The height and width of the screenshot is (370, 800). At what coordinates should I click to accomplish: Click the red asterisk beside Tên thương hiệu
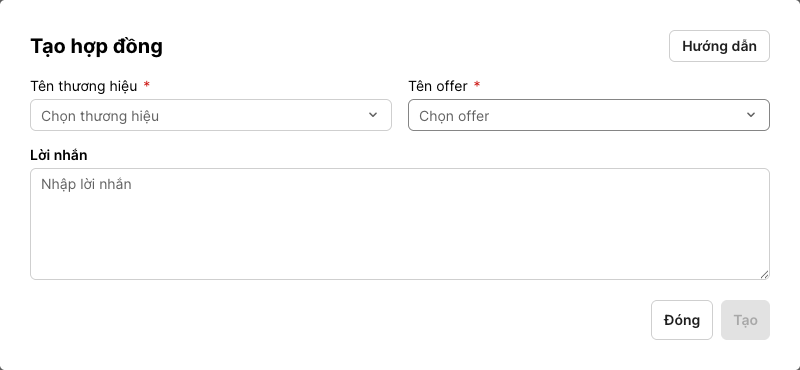point(146,85)
